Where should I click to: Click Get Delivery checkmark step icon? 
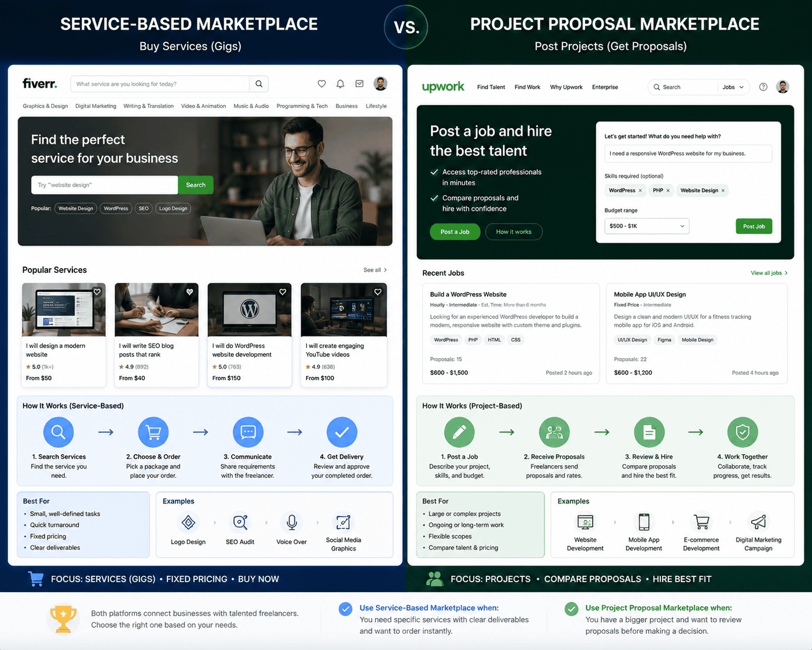pos(342,432)
